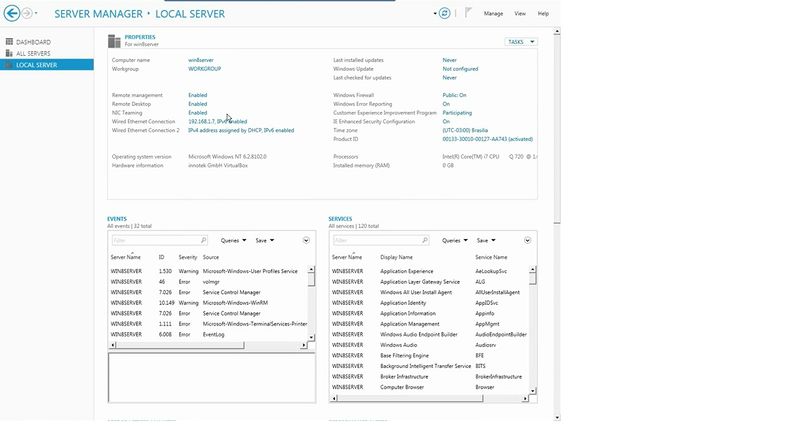Click Services horizontal scroll left arrow
The image size is (800, 432).
pyautogui.click(x=334, y=398)
